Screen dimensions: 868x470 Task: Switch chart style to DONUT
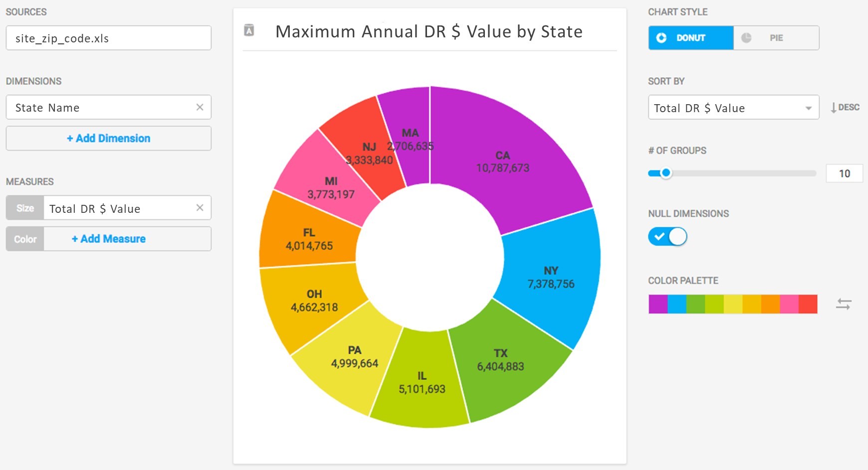point(691,37)
